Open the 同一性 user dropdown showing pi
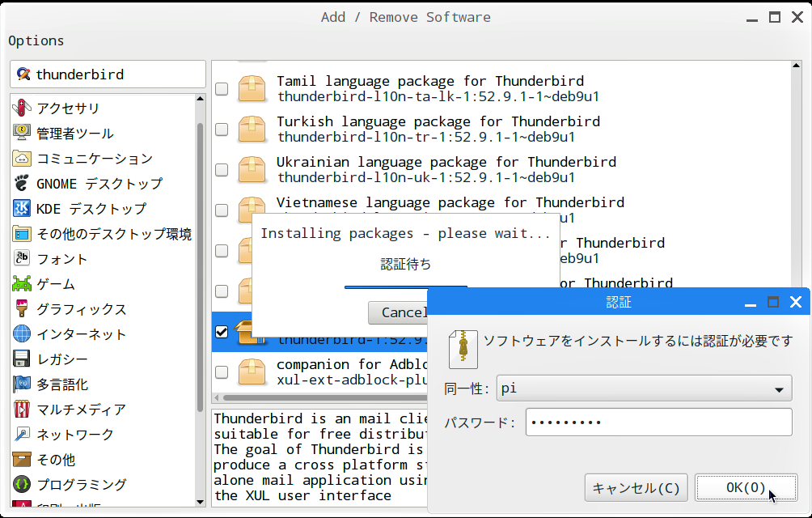 coord(645,388)
